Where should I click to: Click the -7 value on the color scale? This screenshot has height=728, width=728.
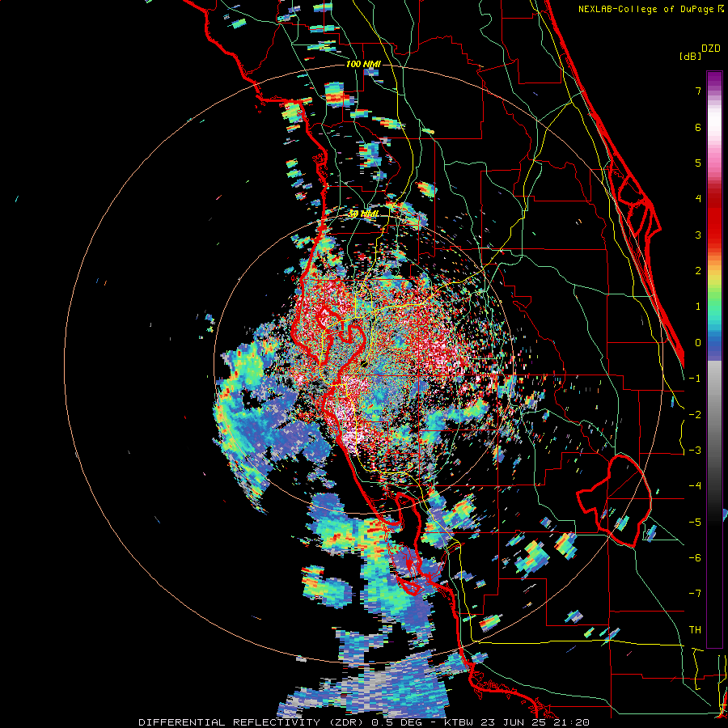(695, 594)
